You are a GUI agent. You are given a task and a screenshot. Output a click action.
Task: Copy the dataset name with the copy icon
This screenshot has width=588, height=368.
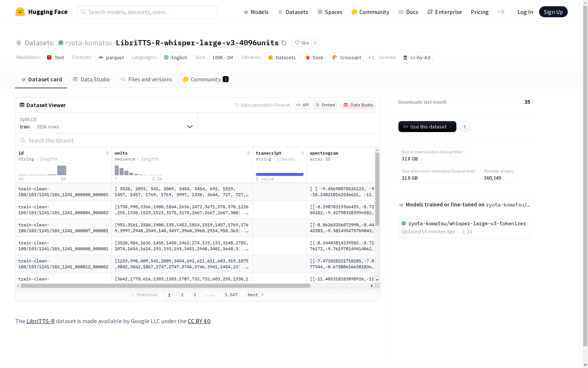click(x=284, y=43)
